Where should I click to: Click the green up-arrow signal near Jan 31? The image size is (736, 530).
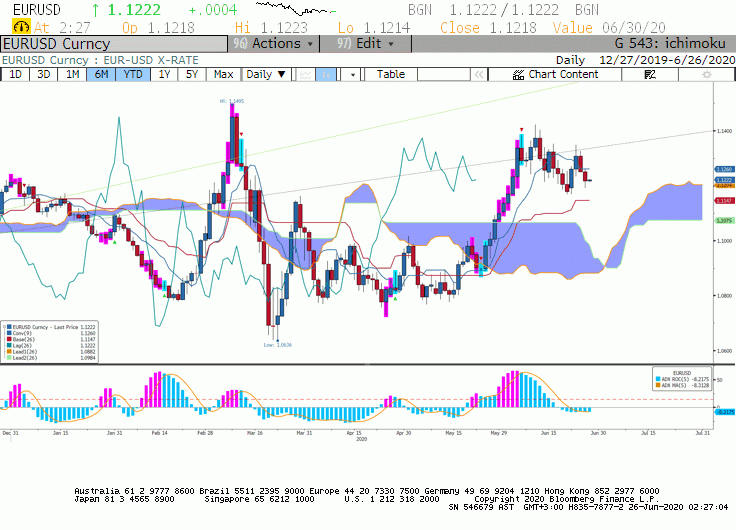point(115,242)
